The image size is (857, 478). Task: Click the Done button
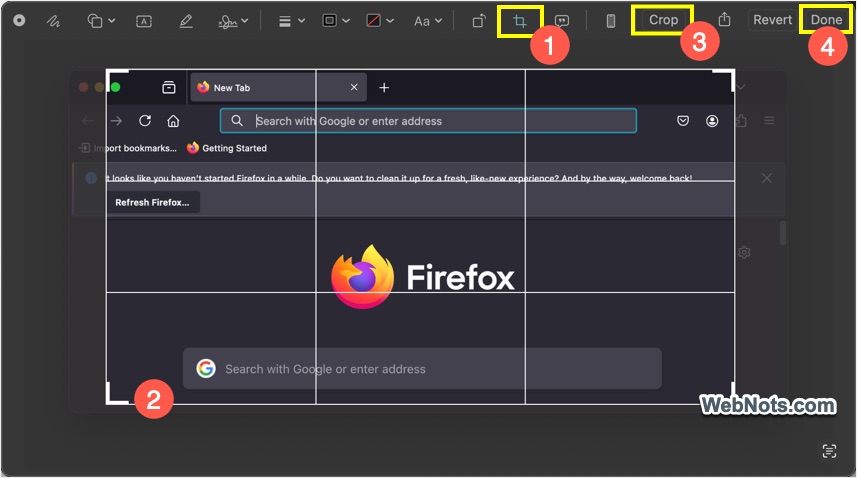826,20
